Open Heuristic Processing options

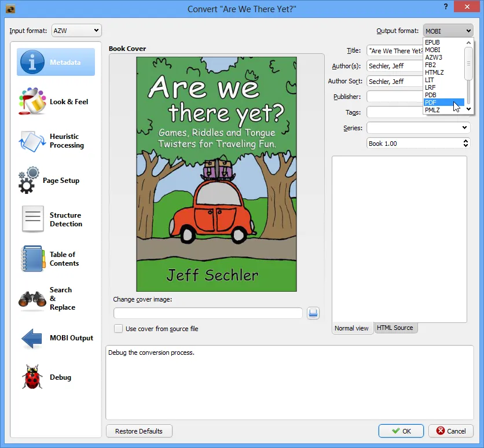click(56, 141)
